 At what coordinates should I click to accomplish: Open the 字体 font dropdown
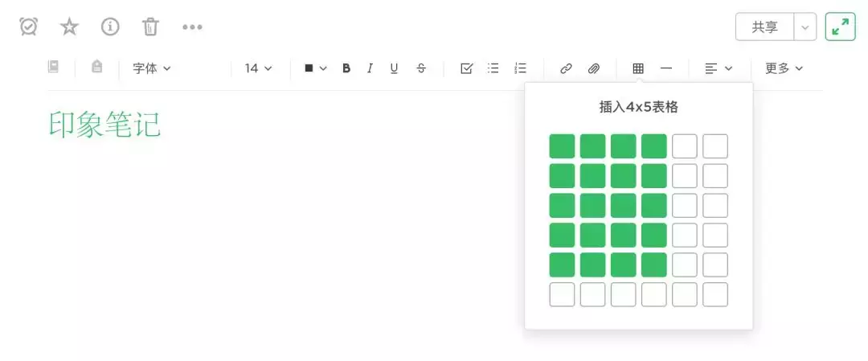pos(152,68)
